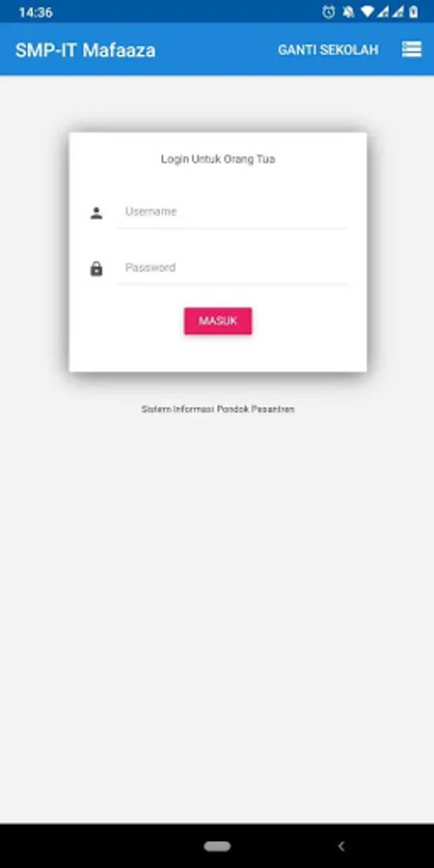434x868 pixels.
Task: Tap the home pill in navigation bar
Action: 217,846
